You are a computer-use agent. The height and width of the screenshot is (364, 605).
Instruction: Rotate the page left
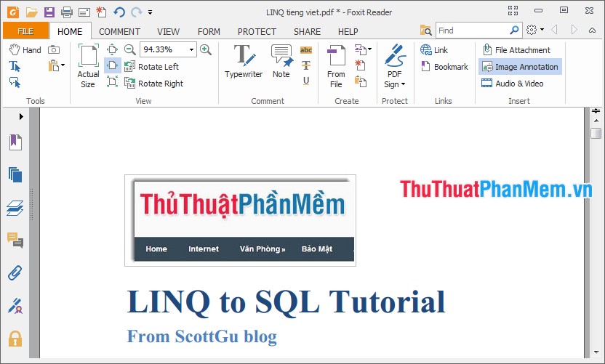pyautogui.click(x=152, y=67)
